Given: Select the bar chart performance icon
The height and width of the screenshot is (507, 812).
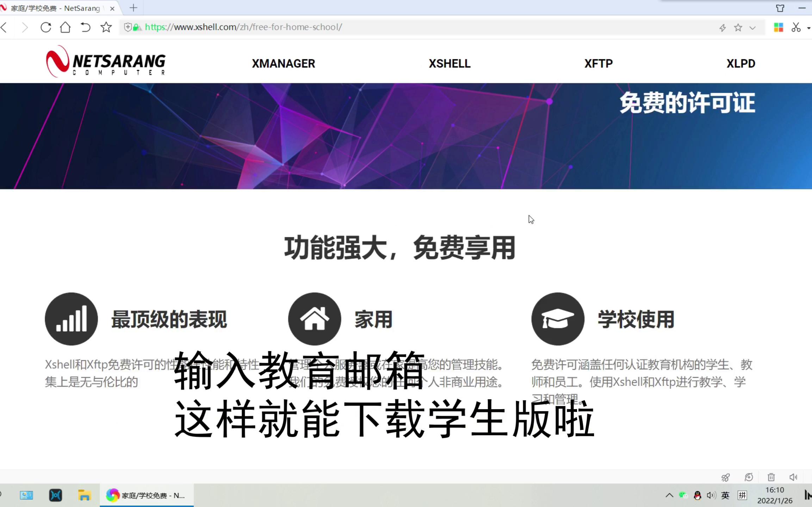Looking at the screenshot, I should (x=71, y=318).
